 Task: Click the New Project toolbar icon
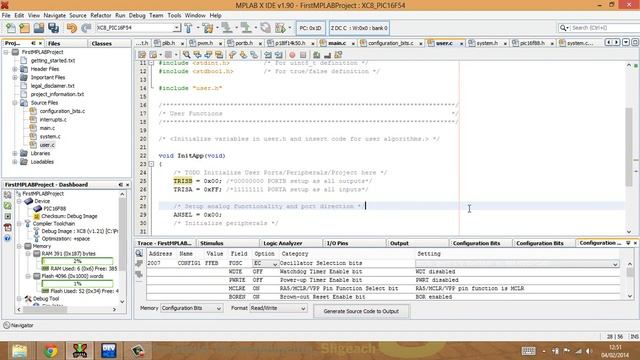(x=24, y=28)
